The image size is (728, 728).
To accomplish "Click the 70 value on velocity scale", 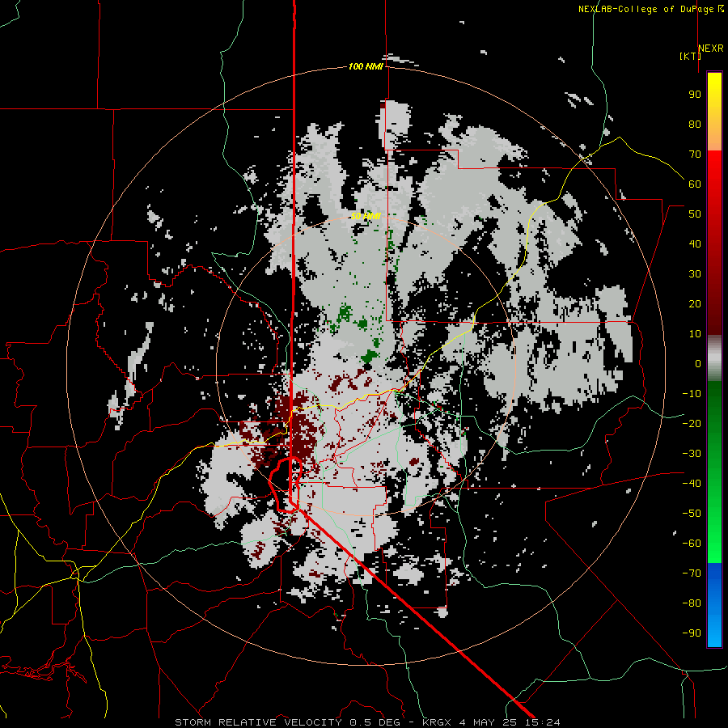I will tap(695, 154).
